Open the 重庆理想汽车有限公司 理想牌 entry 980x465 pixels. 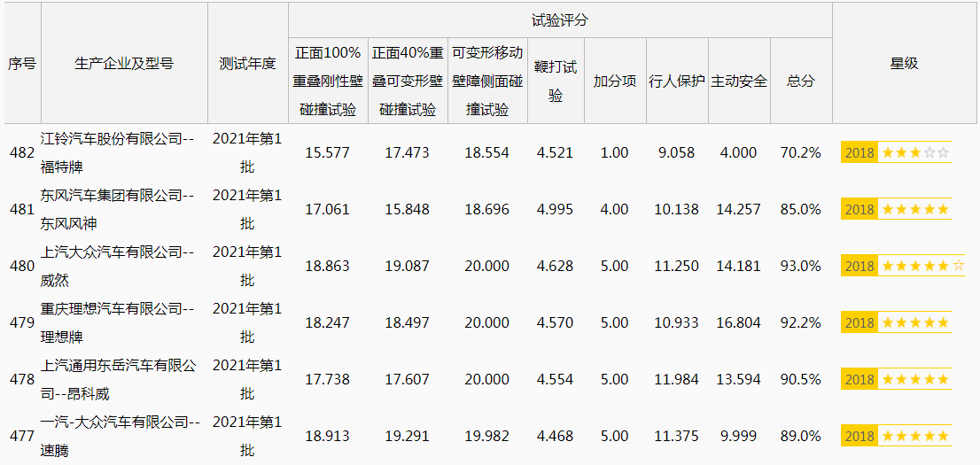[117, 322]
